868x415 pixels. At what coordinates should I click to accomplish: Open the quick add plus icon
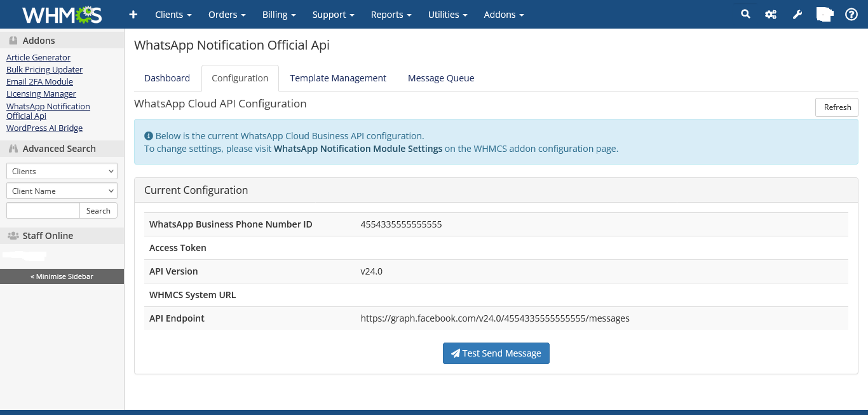133,14
